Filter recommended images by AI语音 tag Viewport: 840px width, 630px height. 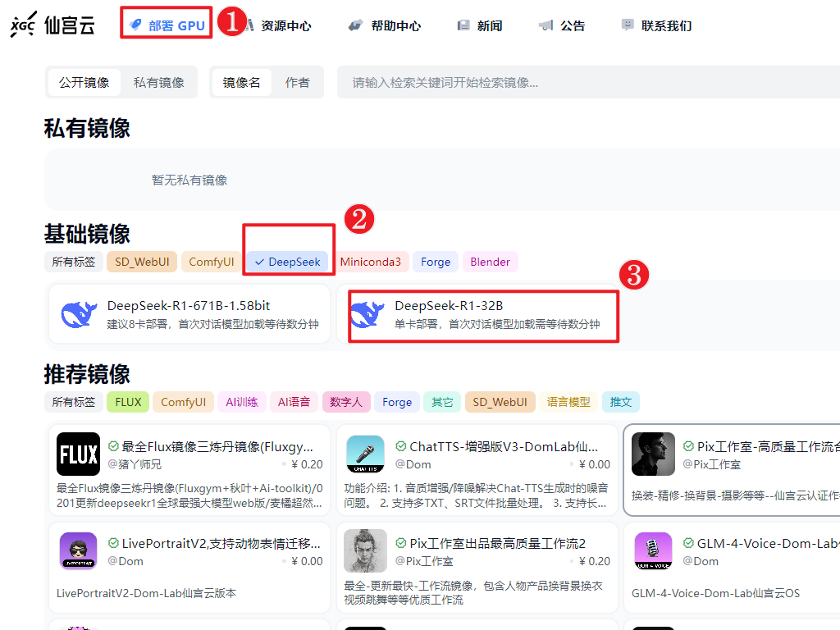tap(294, 402)
